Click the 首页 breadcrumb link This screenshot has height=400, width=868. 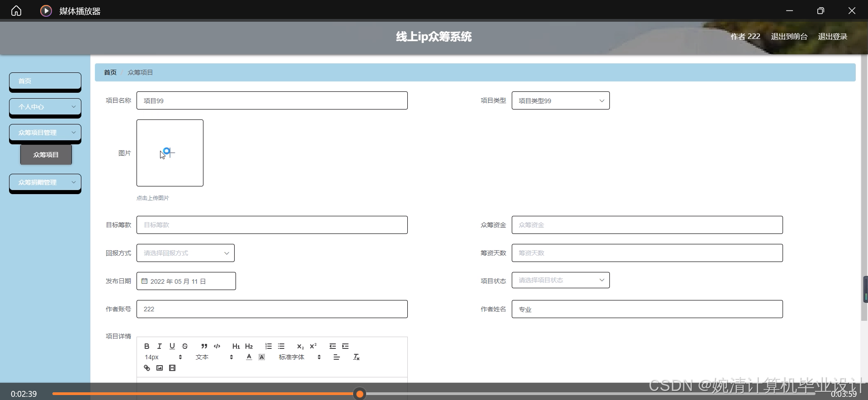coord(110,72)
